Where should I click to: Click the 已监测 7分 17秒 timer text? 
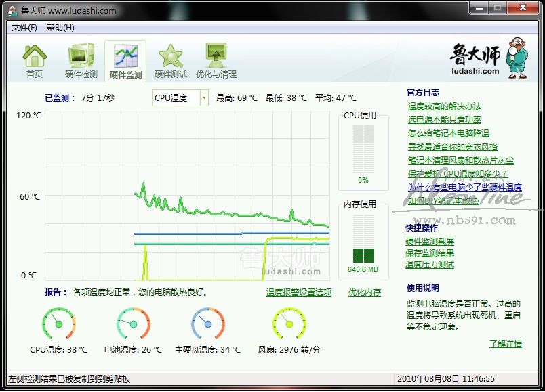79,98
